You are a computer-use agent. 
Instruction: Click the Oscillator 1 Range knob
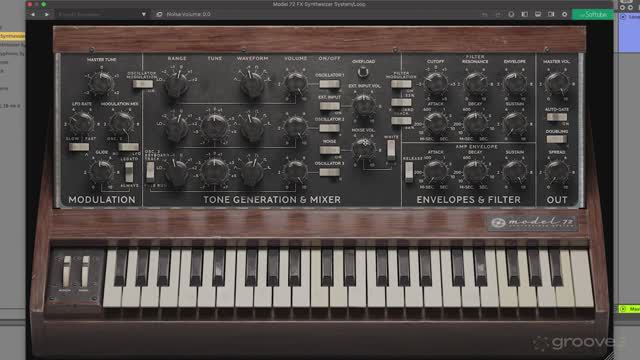click(x=177, y=85)
